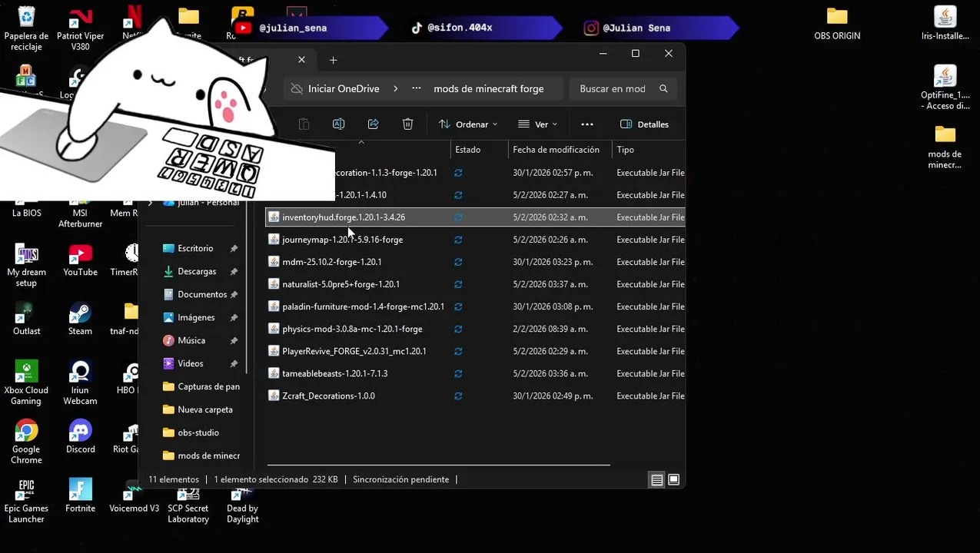Image resolution: width=980 pixels, height=553 pixels.
Task: Click sync status icon for Zcraft_Decorations file
Action: tap(458, 396)
